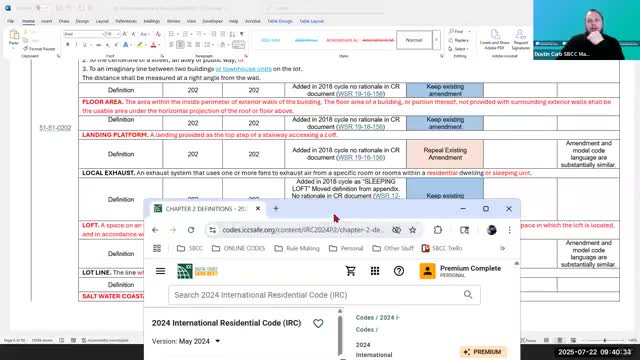
Task: Toggle strikethrough formatting in Word ribbon
Action: coord(98,45)
